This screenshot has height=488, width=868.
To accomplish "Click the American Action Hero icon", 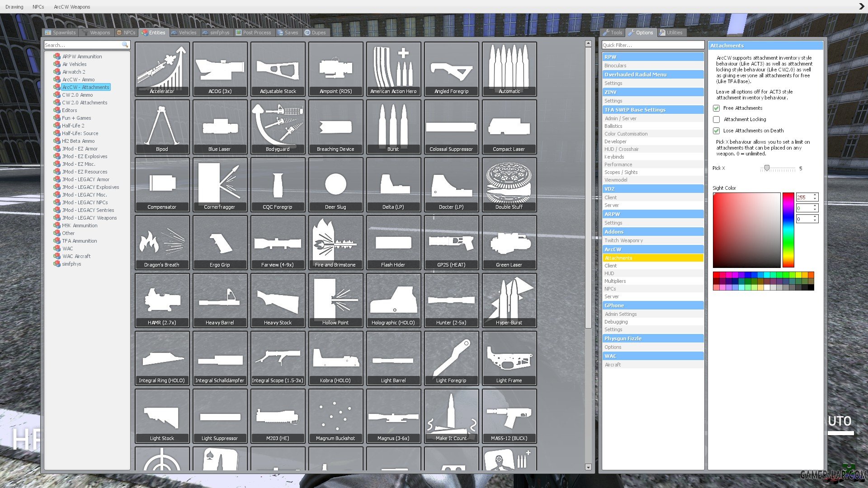I will [x=393, y=69].
